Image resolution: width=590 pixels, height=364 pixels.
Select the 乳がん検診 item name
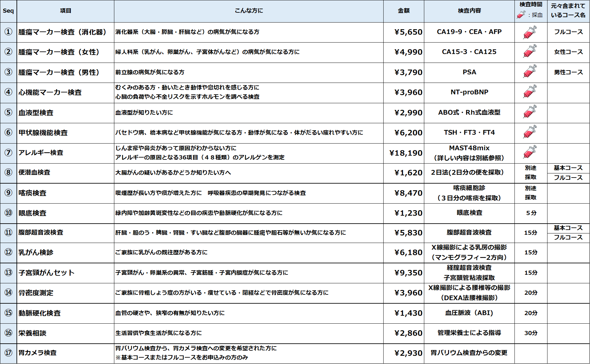pos(36,253)
